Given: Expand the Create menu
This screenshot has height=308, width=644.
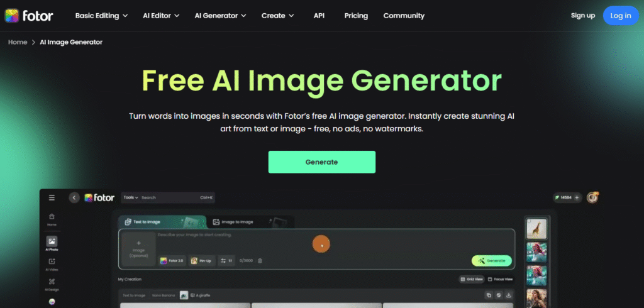Looking at the screenshot, I should click(277, 16).
